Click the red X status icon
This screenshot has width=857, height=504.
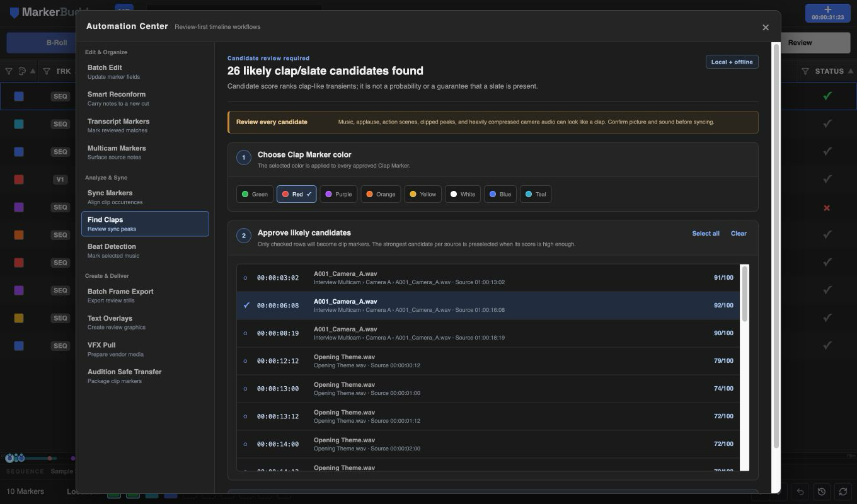pyautogui.click(x=827, y=207)
